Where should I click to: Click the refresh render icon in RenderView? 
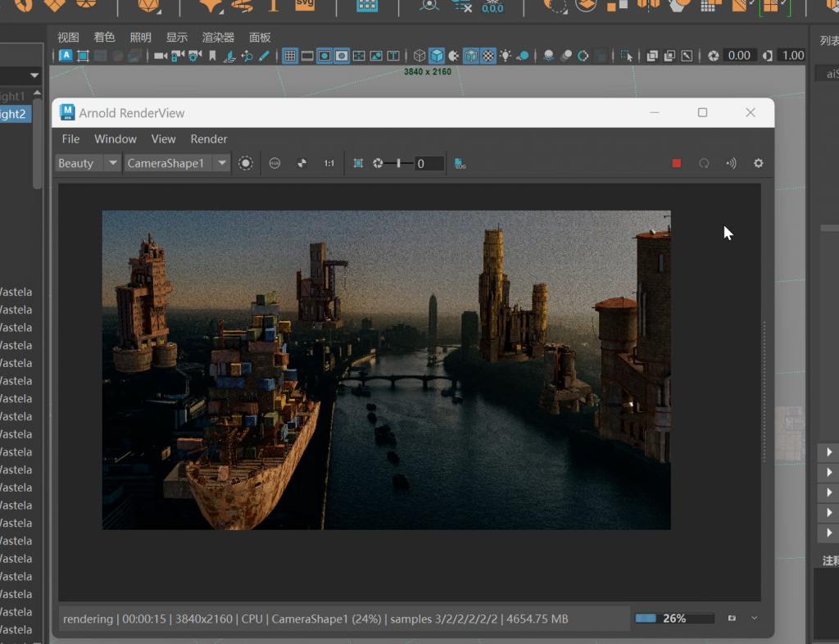pyautogui.click(x=704, y=163)
